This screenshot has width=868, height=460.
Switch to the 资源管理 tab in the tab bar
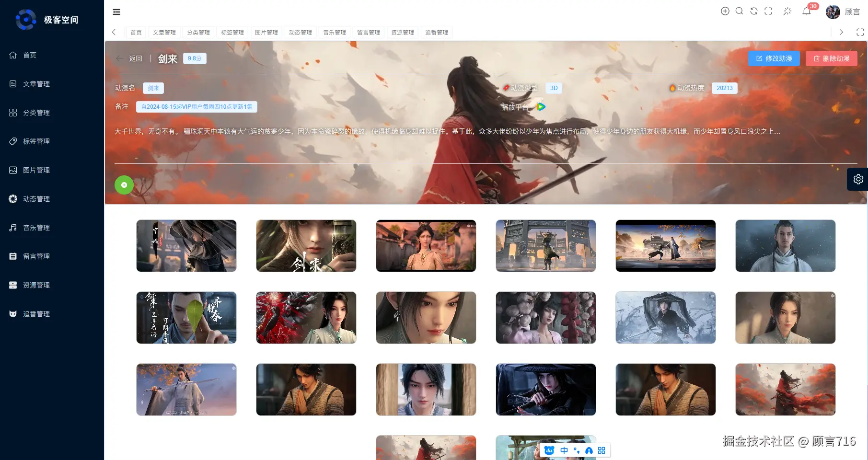tap(403, 33)
